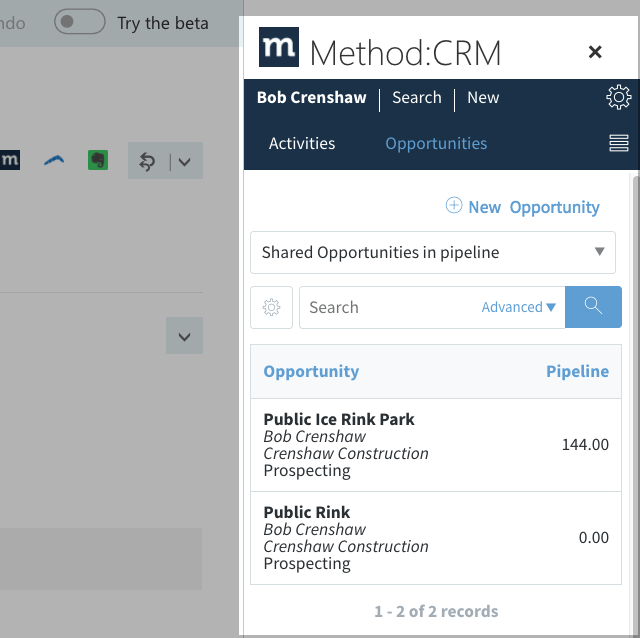This screenshot has width=640, height=638.
Task: Click the plus circle icon next to New Opportunity
Action: (x=454, y=205)
